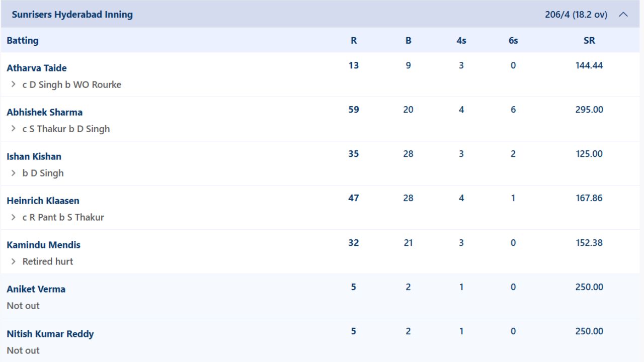Open Nitish Kumar Reddy player profile
Viewport: 644px width, 362px height.
[x=50, y=334]
